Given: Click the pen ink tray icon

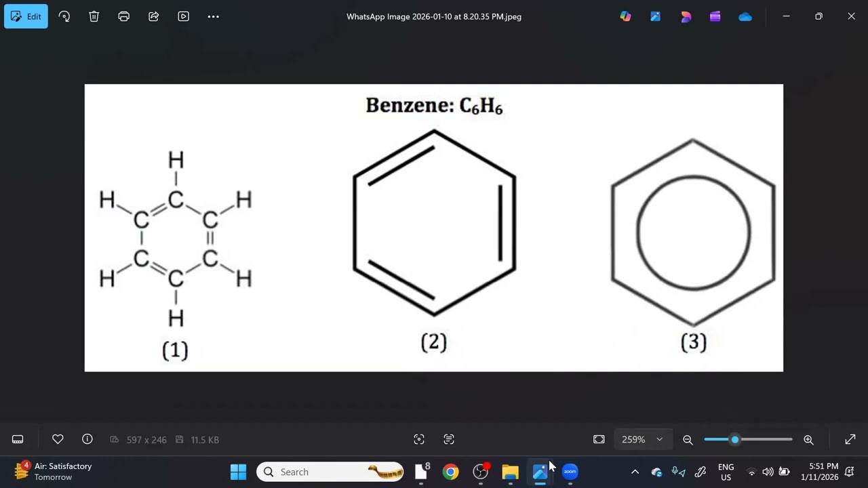Looking at the screenshot, I should [x=700, y=472].
